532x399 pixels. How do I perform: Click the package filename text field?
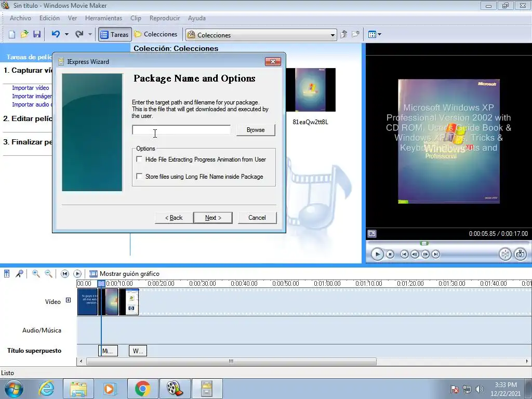(181, 130)
